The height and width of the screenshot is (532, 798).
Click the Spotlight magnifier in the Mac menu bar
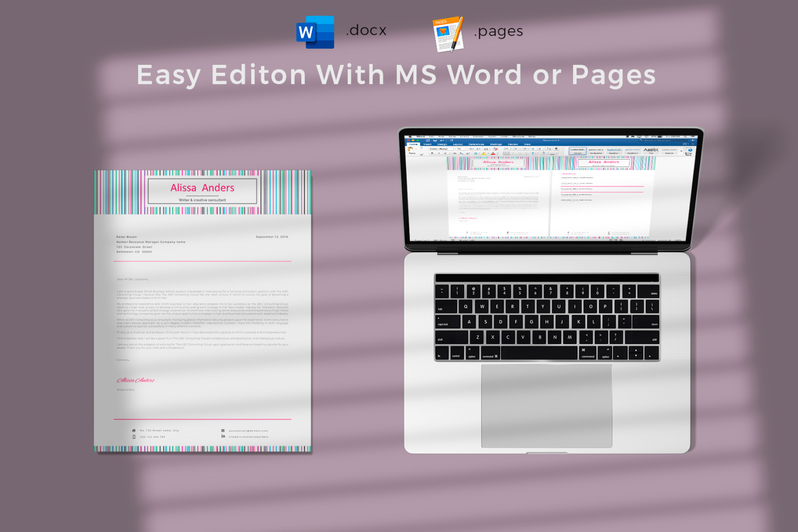(x=685, y=136)
